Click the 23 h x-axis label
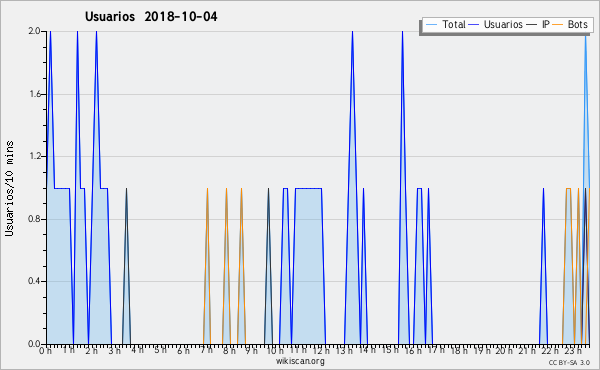 coord(573,350)
